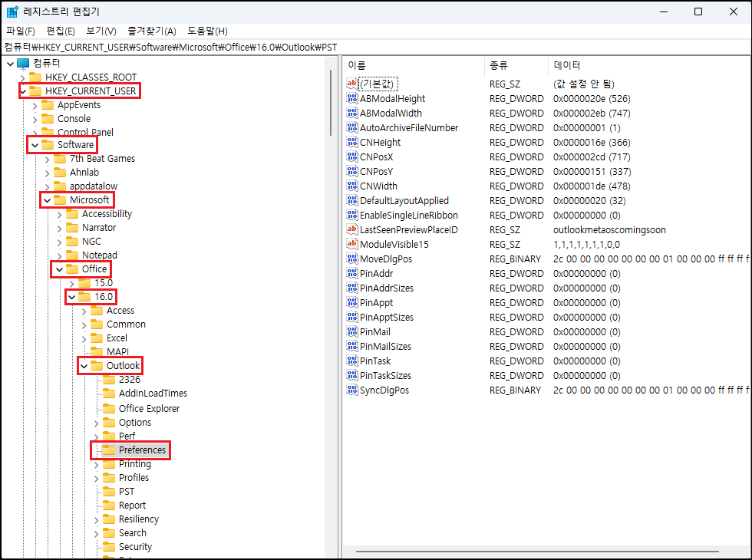
Task: Click the Ahnlab folder icon
Action: (60, 172)
